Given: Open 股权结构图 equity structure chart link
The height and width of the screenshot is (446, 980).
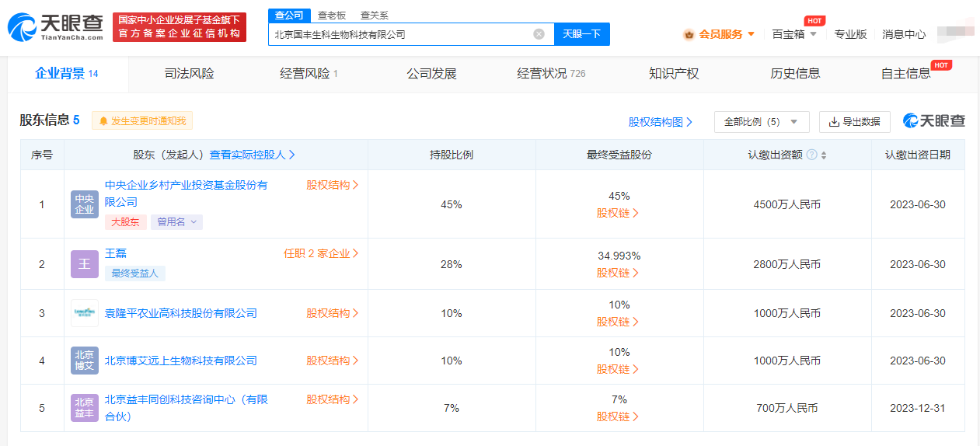Looking at the screenshot, I should 660,122.
